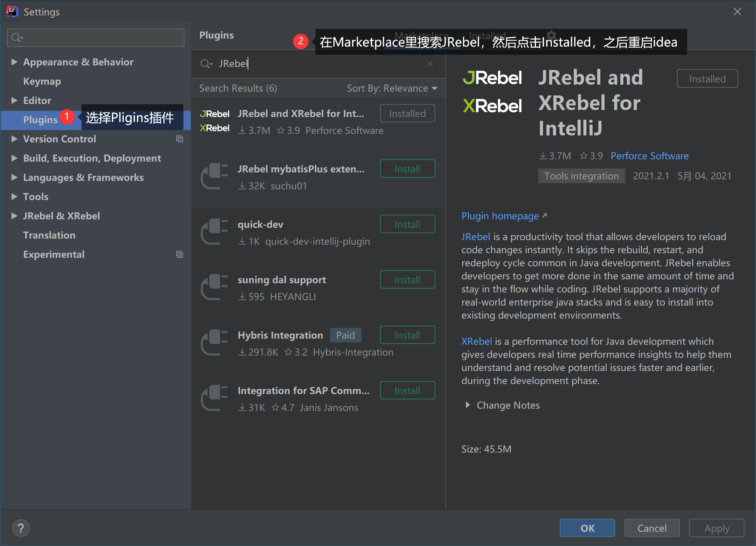The image size is (756, 546).
Task: Open the Sort By Relevance dropdown
Action: pyautogui.click(x=392, y=88)
